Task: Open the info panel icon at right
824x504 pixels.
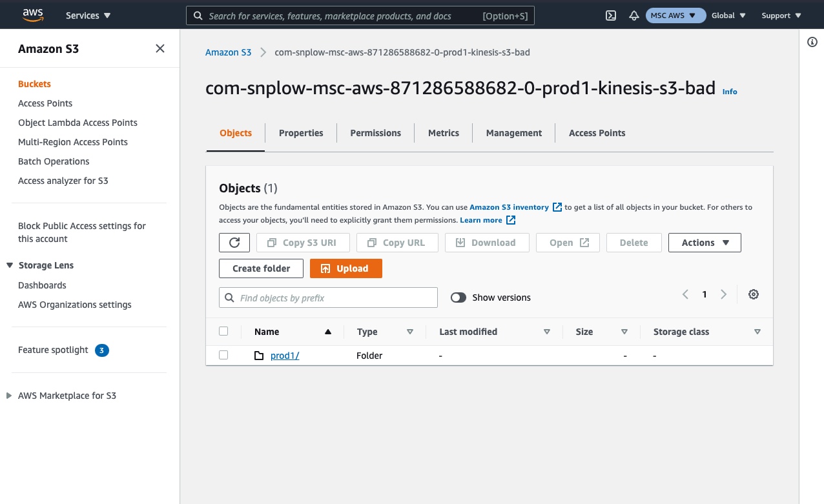Action: pos(812,42)
